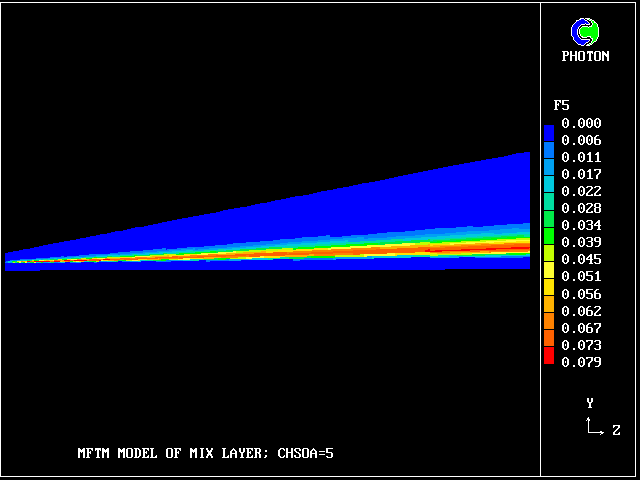Screen dimensions: 640x480
Task: Click the PHOTON globe logo icon
Action: [x=584, y=32]
